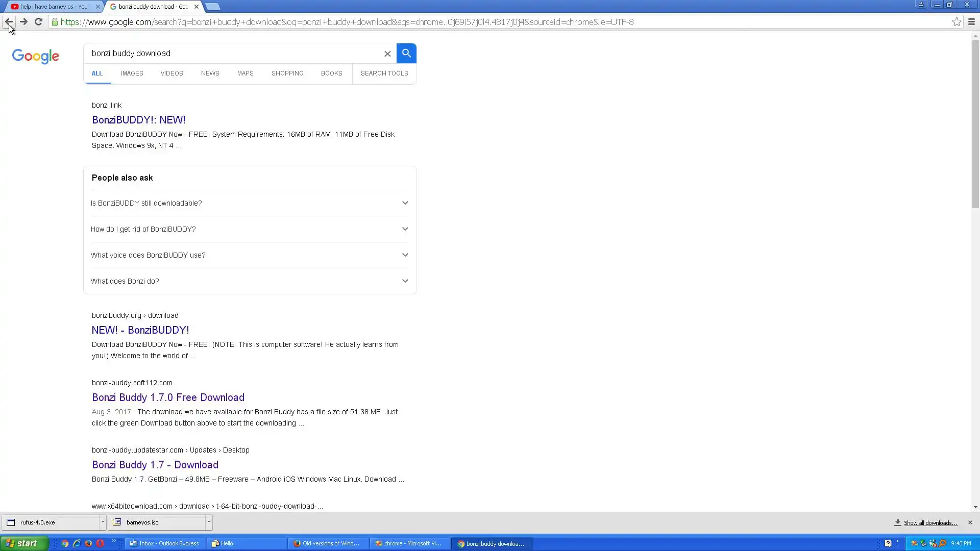Open 'Bonzi Buddy 1.7.0 Free Download' result

pyautogui.click(x=168, y=397)
